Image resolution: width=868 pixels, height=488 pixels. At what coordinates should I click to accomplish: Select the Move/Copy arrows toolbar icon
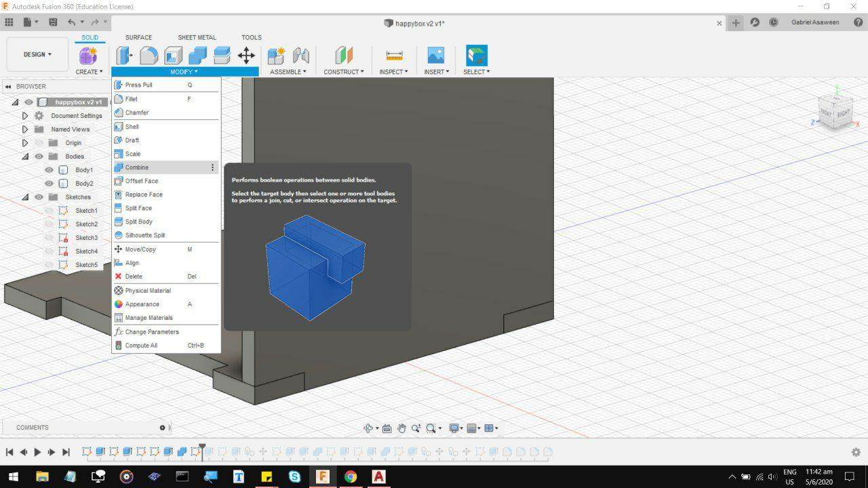pos(246,56)
